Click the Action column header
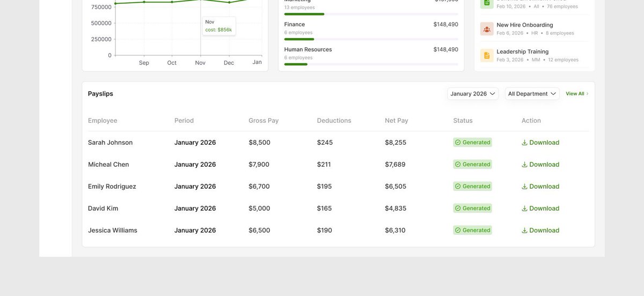 pos(531,121)
